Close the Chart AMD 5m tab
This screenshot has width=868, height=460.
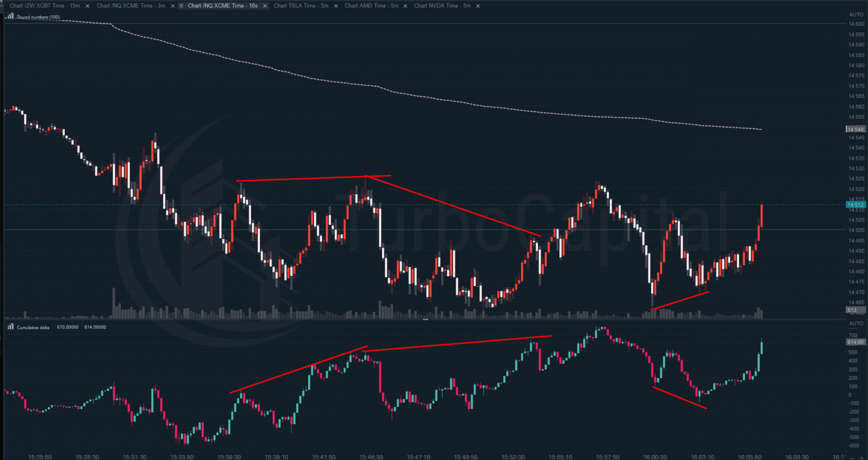(x=405, y=6)
